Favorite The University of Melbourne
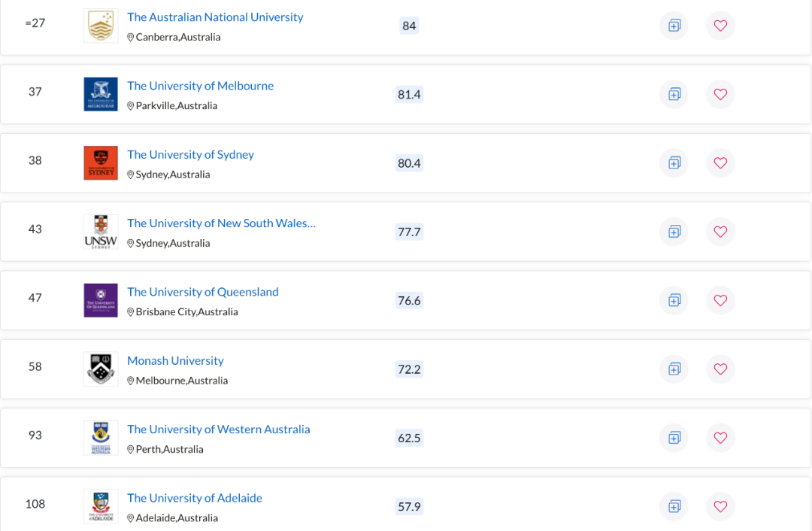 [x=720, y=94]
